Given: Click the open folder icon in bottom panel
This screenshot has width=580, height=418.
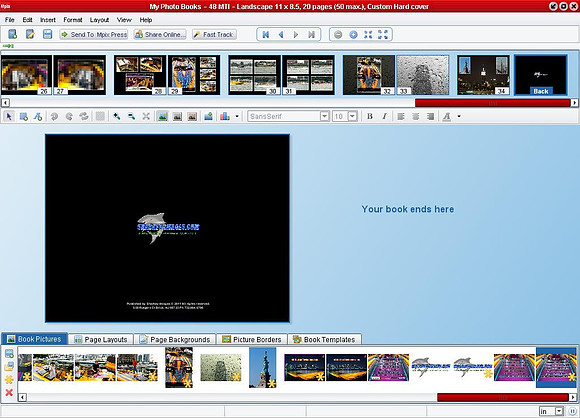Looking at the screenshot, I should click(9, 367).
